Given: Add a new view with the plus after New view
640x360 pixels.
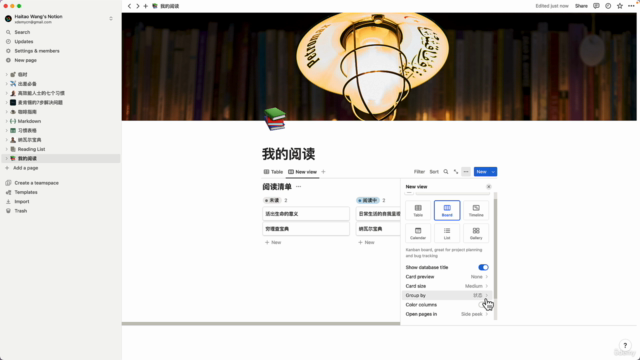Looking at the screenshot, I should coord(323,172).
